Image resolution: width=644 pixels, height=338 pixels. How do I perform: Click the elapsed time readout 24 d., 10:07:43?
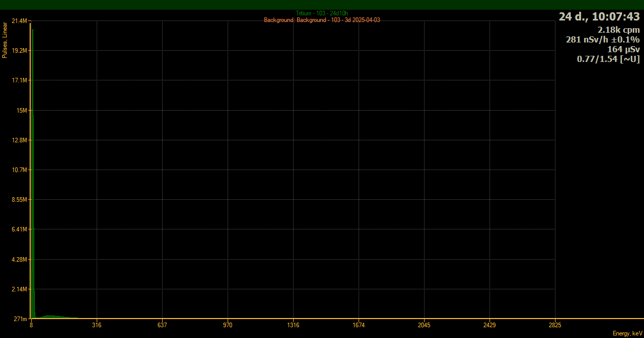599,16
